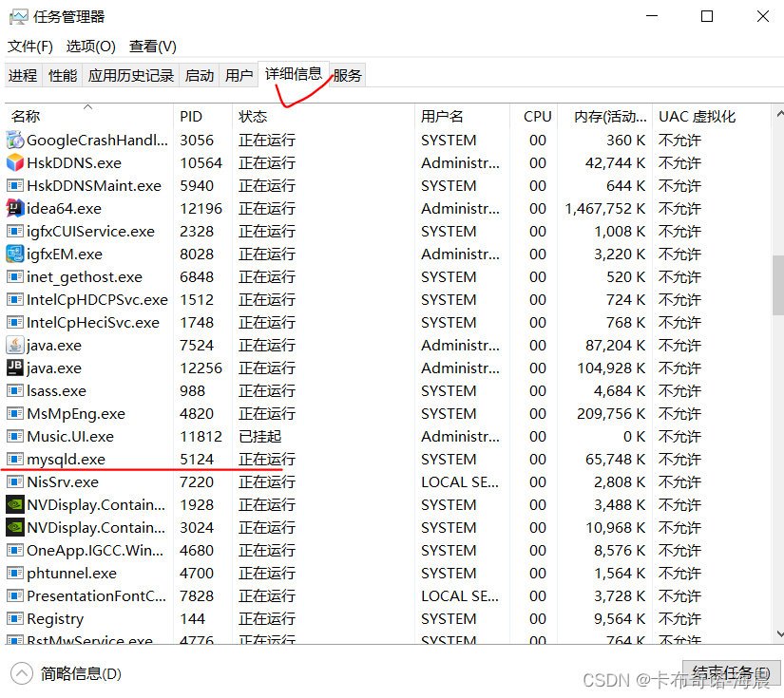Click the 已挂起 status cell
784x698 pixels.
pyautogui.click(x=260, y=436)
